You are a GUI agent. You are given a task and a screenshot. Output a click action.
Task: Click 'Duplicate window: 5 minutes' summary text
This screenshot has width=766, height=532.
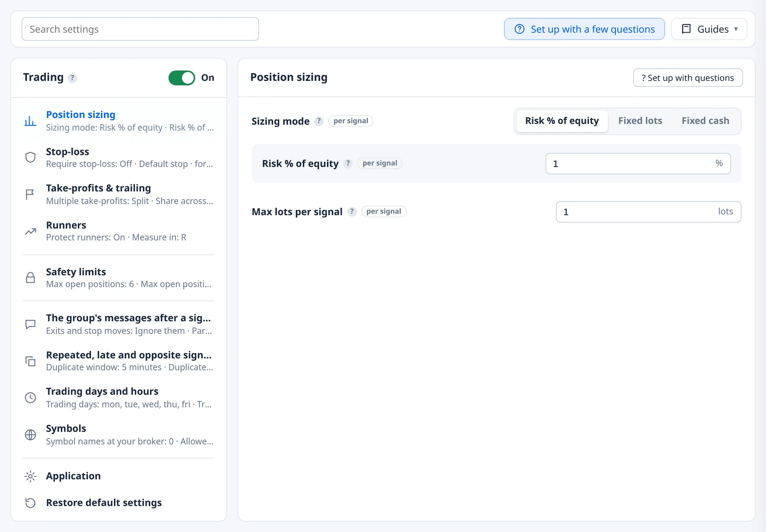point(104,367)
